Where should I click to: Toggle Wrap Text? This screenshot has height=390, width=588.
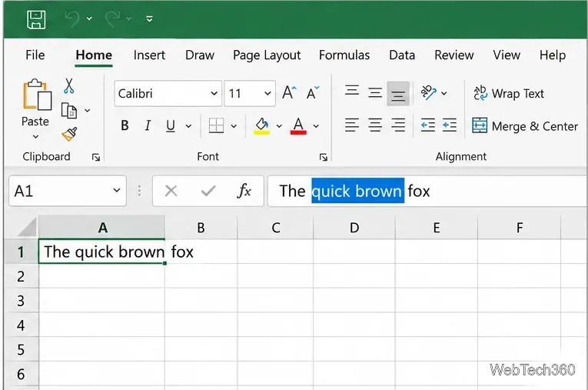click(509, 93)
